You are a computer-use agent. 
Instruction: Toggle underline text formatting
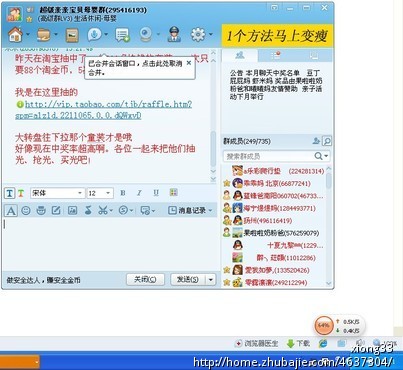[156, 193]
